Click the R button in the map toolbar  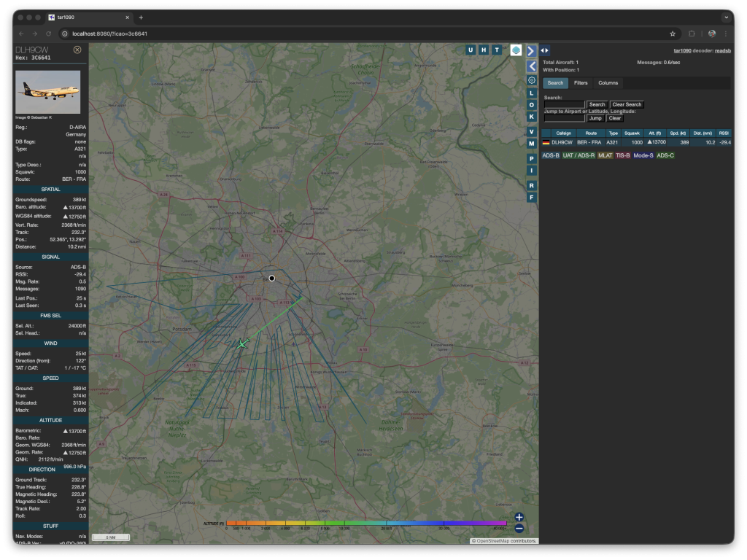pyautogui.click(x=531, y=186)
